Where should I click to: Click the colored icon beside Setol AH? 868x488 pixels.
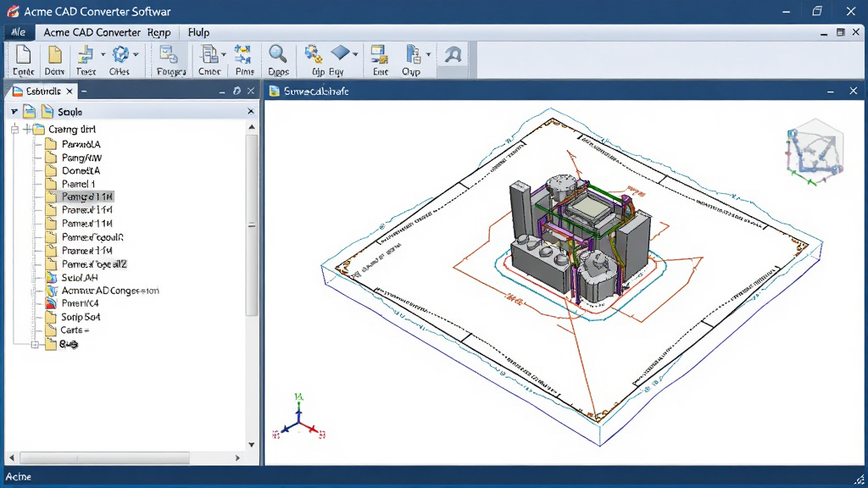51,277
